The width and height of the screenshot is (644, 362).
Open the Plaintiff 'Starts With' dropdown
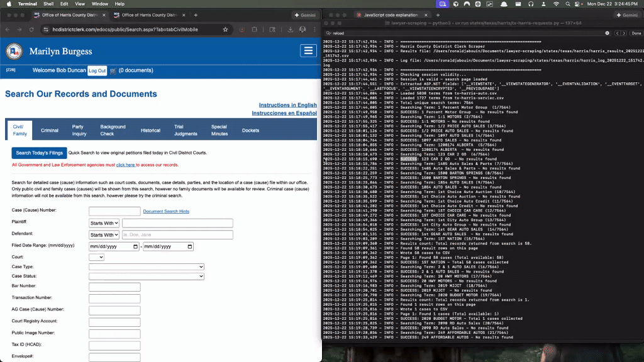103,222
